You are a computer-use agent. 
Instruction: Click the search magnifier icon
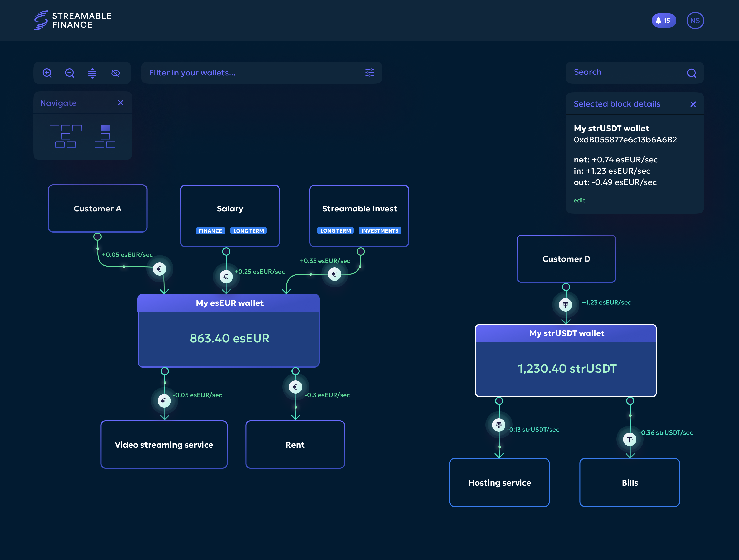(691, 73)
